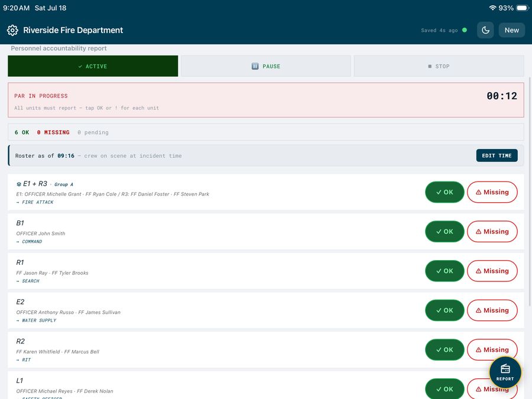
Task: Tap the 6 OK count
Action: click(x=22, y=132)
